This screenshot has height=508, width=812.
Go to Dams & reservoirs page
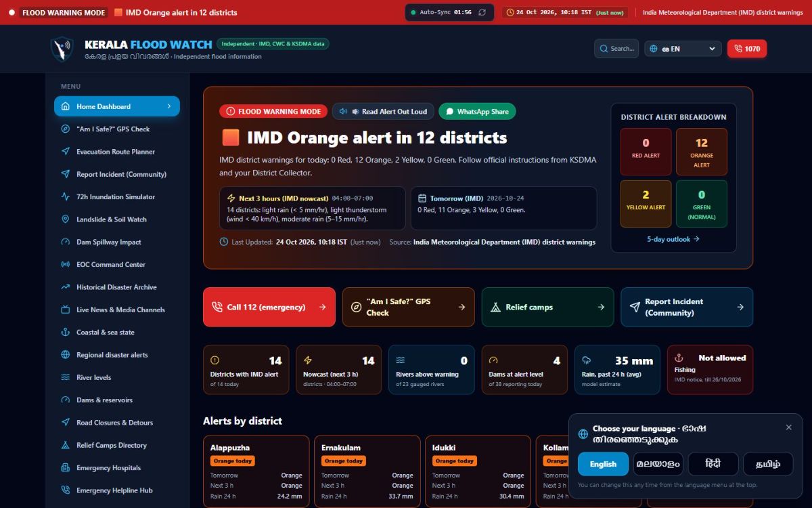pos(117,400)
